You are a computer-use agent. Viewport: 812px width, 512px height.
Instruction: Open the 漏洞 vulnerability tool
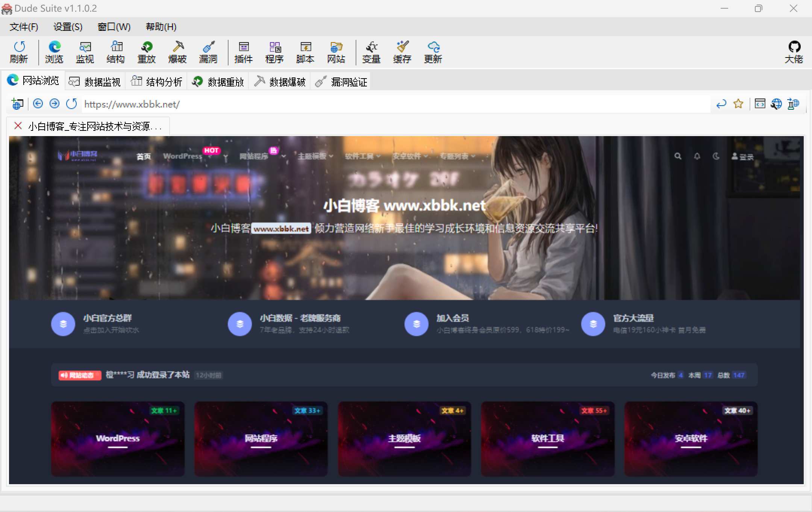point(208,52)
